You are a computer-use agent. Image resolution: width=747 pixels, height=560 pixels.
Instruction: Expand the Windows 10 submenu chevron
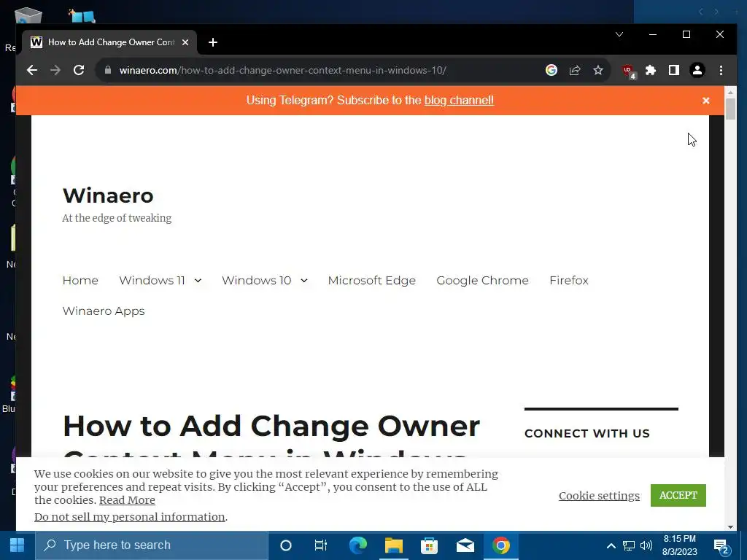[x=304, y=281]
